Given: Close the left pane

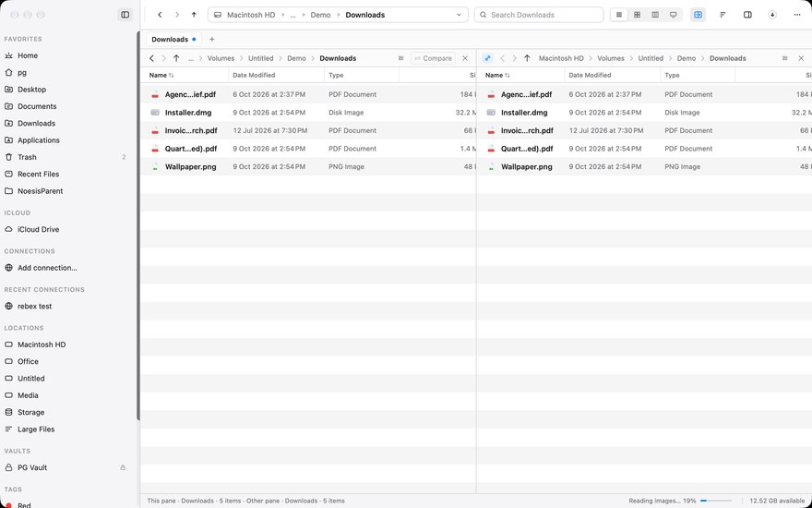Looking at the screenshot, I should click(465, 58).
